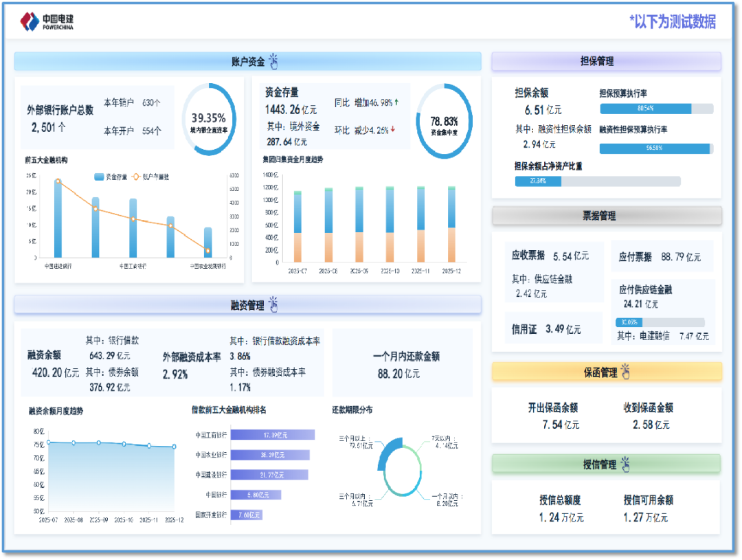This screenshot has height=560, width=742.
Task: Click the 2025-10 bar in 集团归集资金月度趋势
Action: (390, 224)
